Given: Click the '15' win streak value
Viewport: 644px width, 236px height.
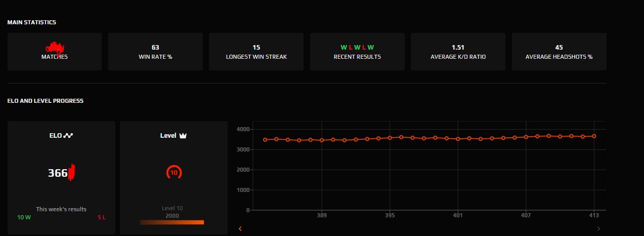Looking at the screenshot, I should [256, 47].
